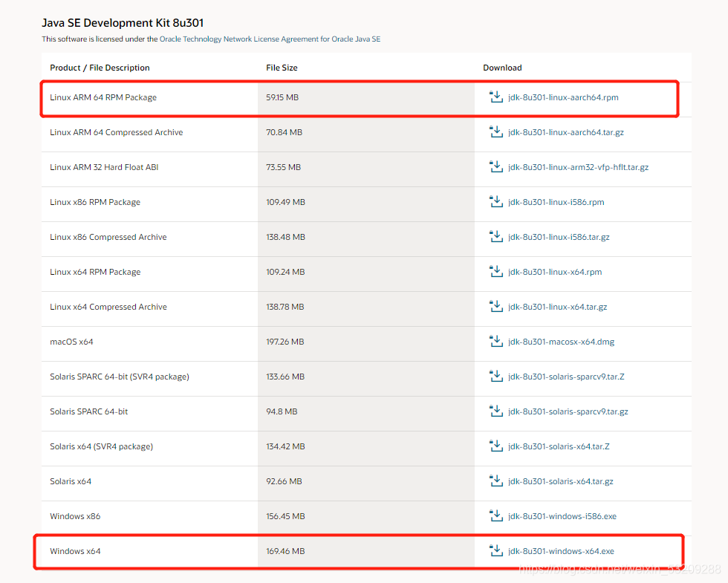The height and width of the screenshot is (583, 728).
Task: Download jdk-8u301-linux-aarch64.rpm link
Action: (563, 97)
